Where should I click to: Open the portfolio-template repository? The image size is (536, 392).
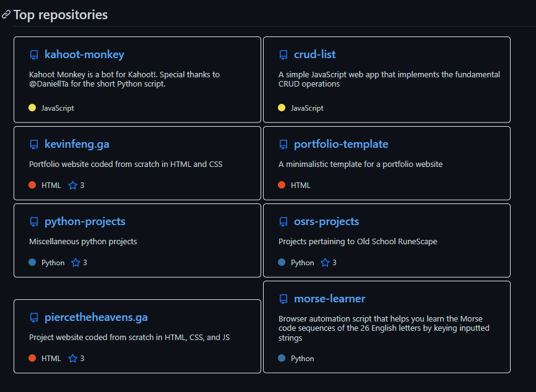tap(340, 144)
